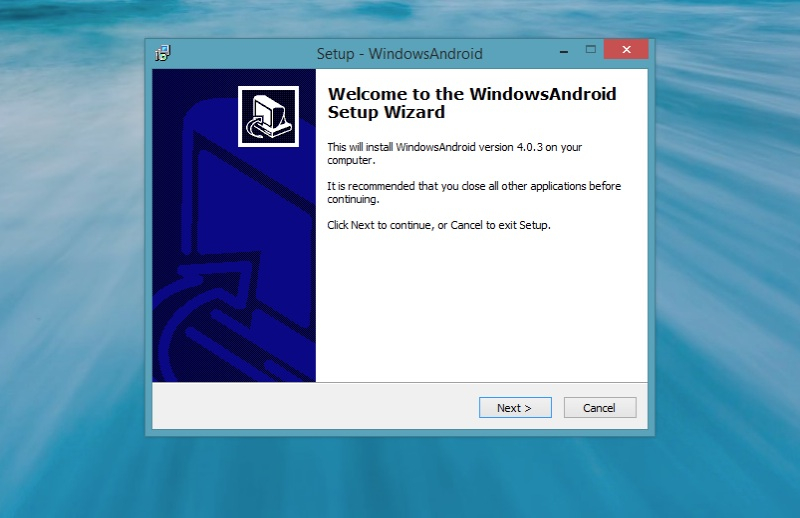The width and height of the screenshot is (800, 518).
Task: Click the 'It is recommended that you close' paragraph
Action: [x=474, y=186]
